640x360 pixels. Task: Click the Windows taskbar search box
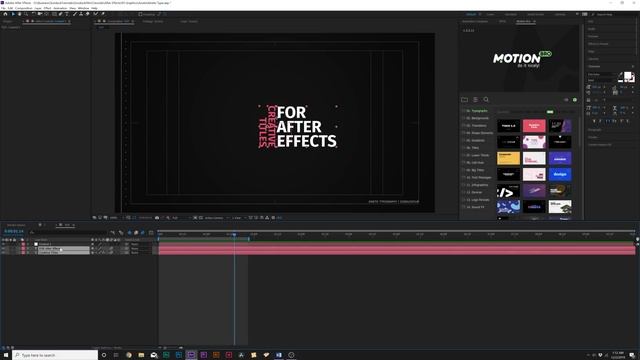click(x=55, y=355)
